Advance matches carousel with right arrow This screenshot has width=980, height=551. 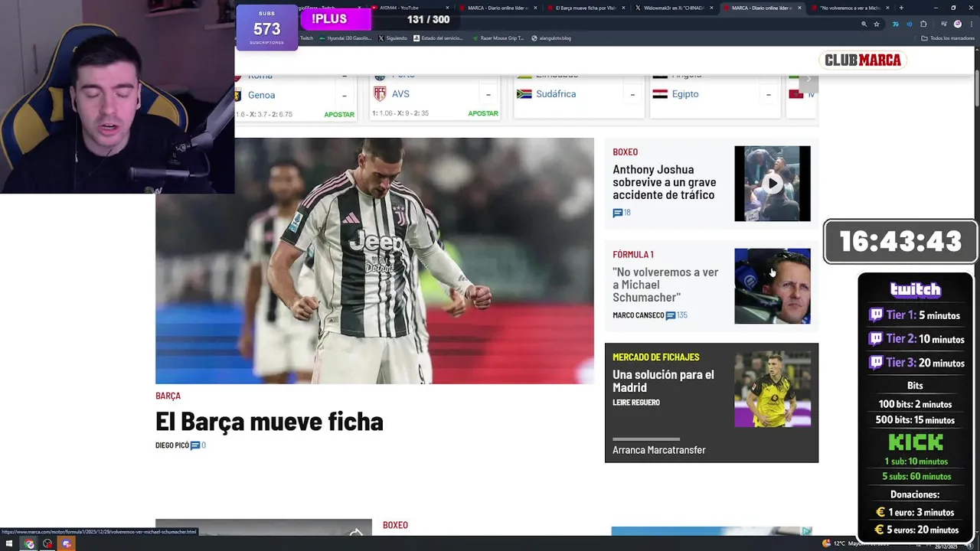pos(808,79)
